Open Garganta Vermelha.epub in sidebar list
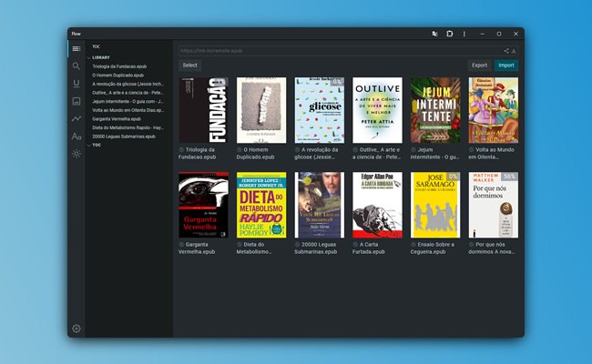Image resolution: width=592 pixels, height=364 pixels. [x=117, y=119]
